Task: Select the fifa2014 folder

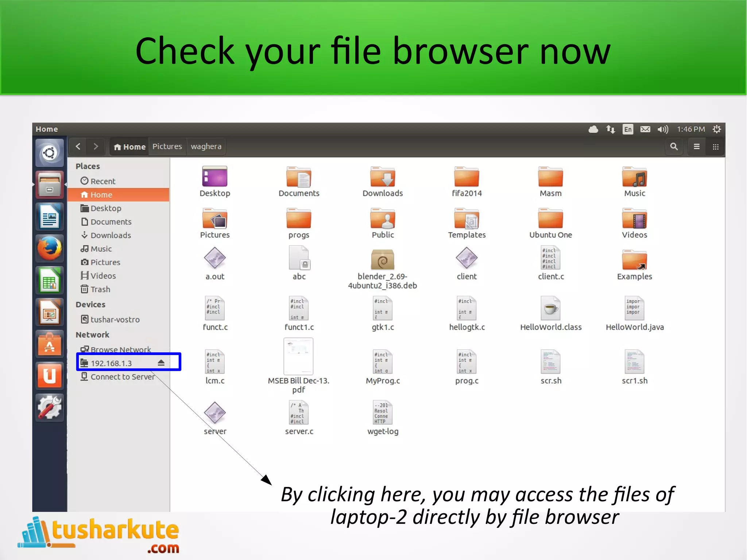Action: pos(467,182)
